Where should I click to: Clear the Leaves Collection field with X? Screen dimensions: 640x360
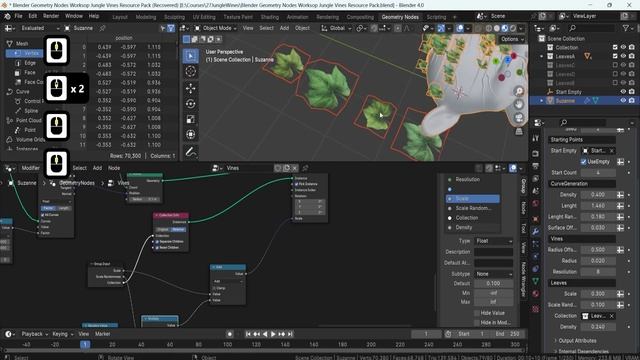click(611, 316)
